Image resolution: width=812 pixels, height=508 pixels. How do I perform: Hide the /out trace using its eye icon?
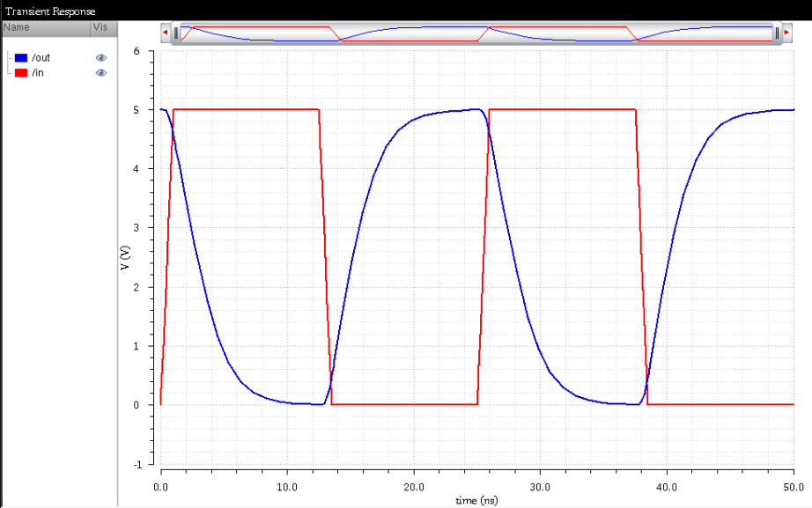(x=101, y=57)
